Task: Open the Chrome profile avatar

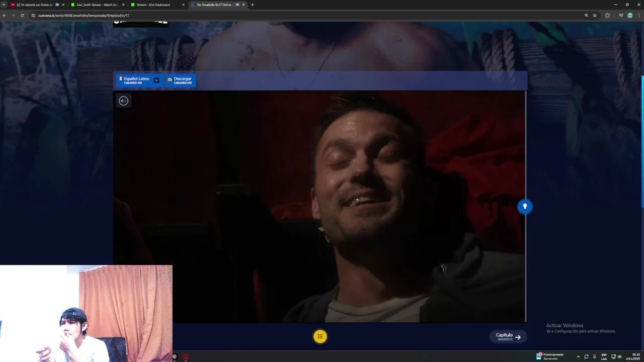Action: 630,16
